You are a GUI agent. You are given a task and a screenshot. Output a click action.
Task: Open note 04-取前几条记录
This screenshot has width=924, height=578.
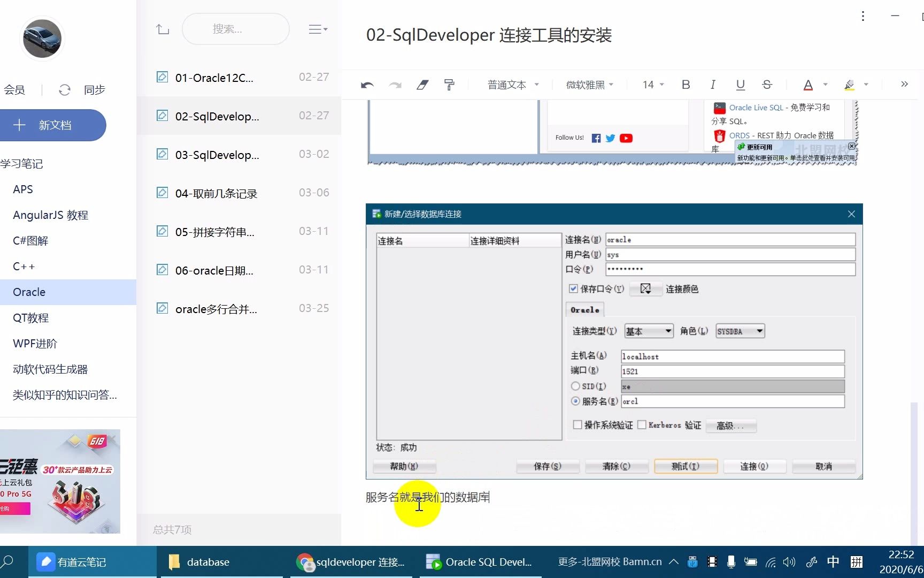pos(239,193)
